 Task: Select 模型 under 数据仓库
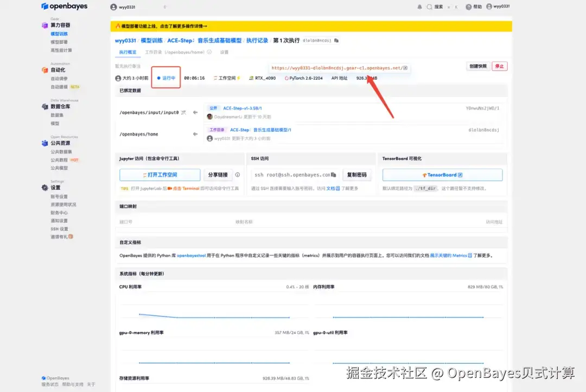point(55,123)
